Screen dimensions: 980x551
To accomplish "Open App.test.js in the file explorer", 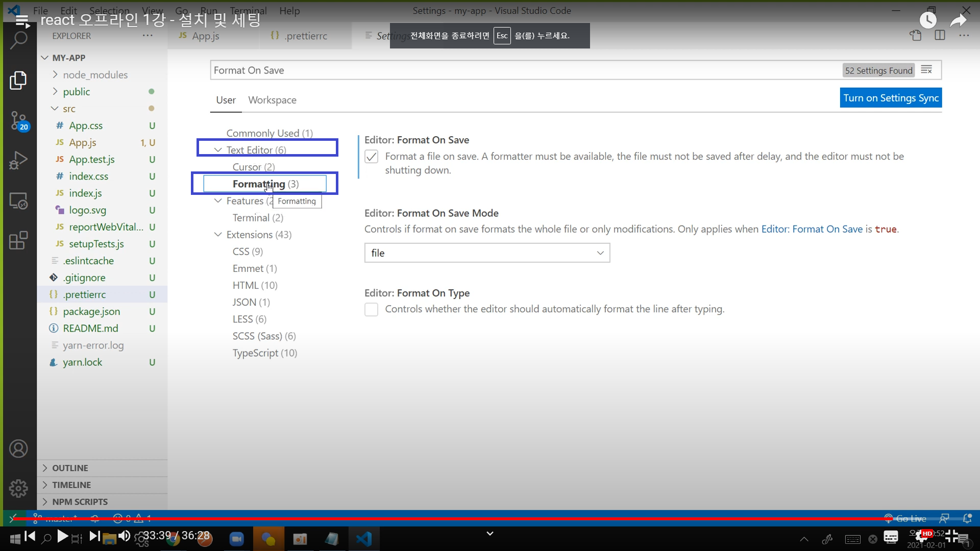I will click(x=92, y=159).
